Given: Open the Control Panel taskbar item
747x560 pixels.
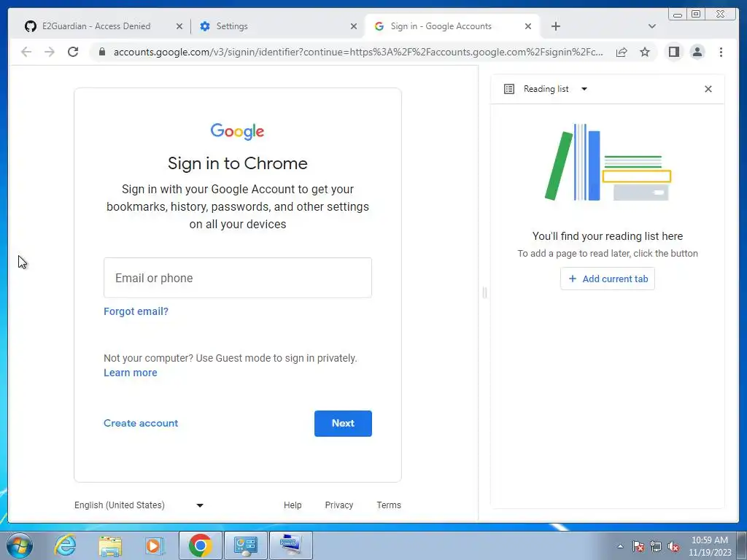Looking at the screenshot, I should pos(245,545).
